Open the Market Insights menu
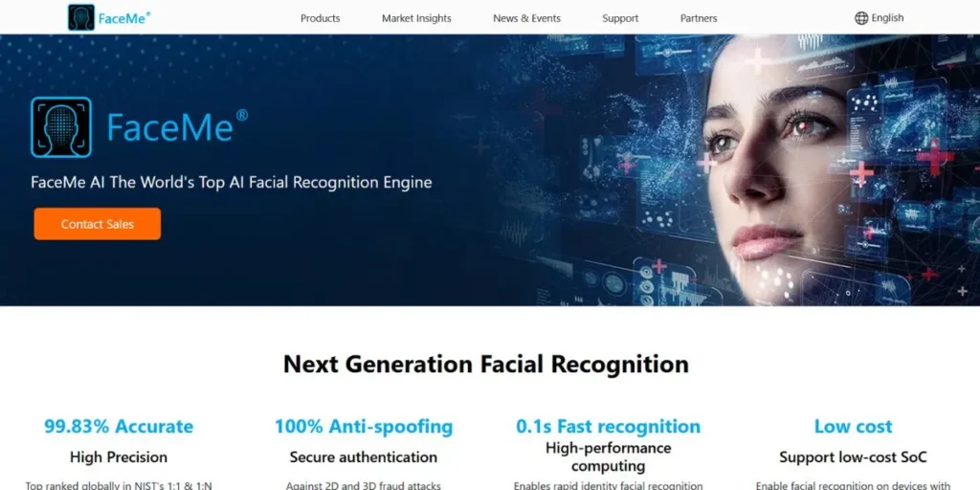 pos(416,18)
